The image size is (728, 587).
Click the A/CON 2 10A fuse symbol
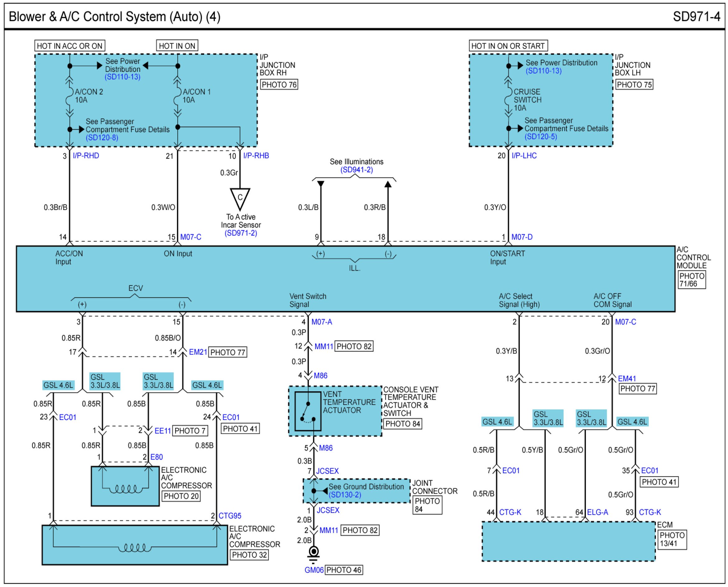pos(70,96)
